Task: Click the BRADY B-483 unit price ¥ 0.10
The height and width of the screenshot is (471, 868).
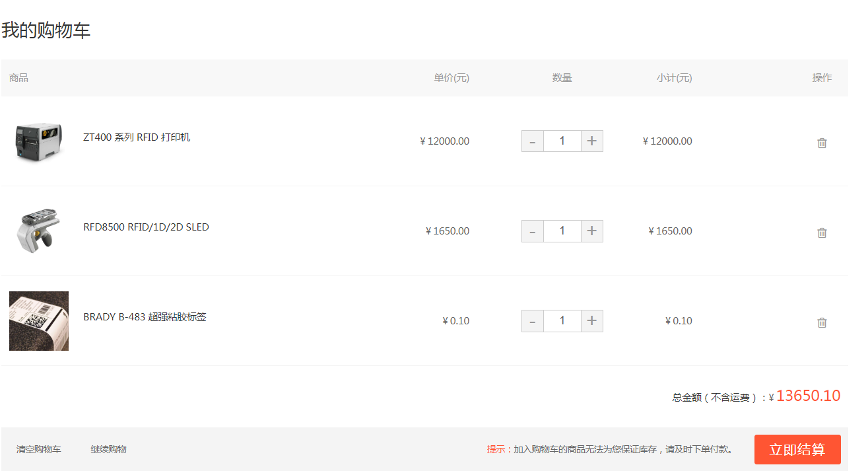Action: coord(456,321)
